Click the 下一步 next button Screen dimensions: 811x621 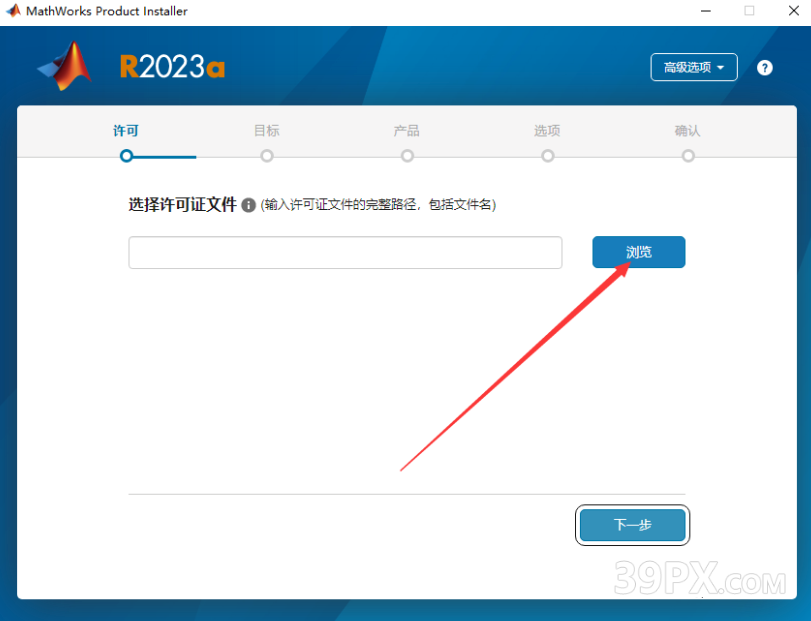pyautogui.click(x=633, y=525)
